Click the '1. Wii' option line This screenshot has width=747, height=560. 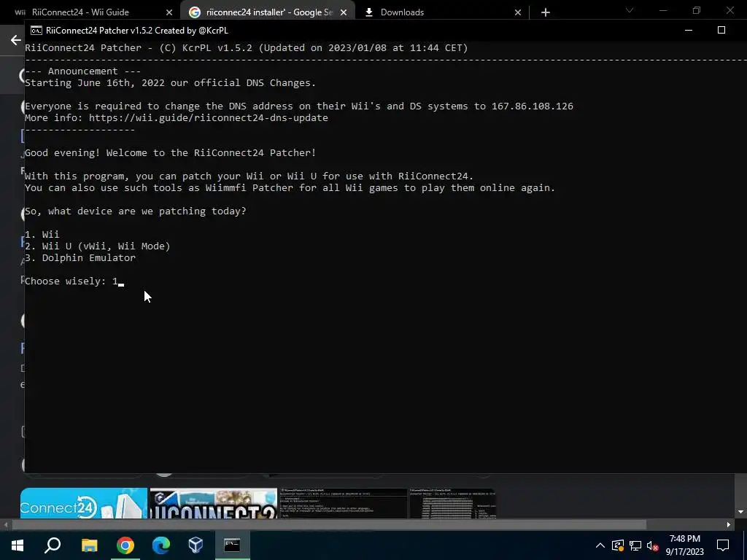(42, 234)
